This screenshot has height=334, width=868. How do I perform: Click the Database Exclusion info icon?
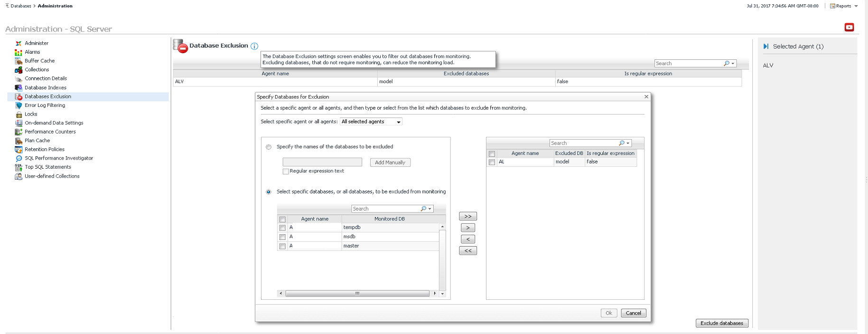tap(254, 46)
